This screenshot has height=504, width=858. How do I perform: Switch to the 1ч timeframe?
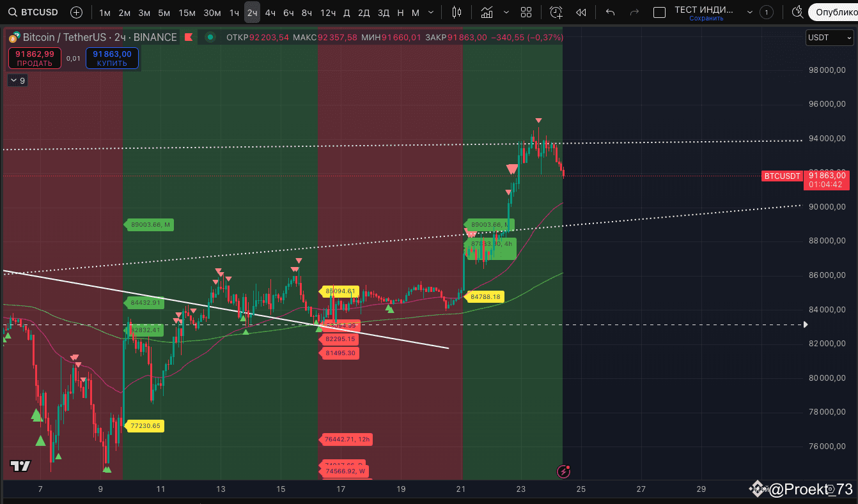coord(235,13)
